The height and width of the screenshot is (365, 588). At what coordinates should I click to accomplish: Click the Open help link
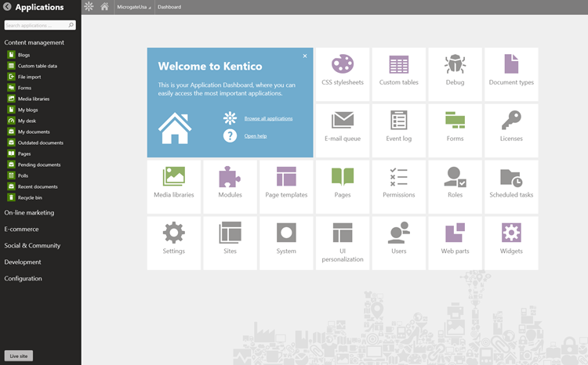pos(256,136)
